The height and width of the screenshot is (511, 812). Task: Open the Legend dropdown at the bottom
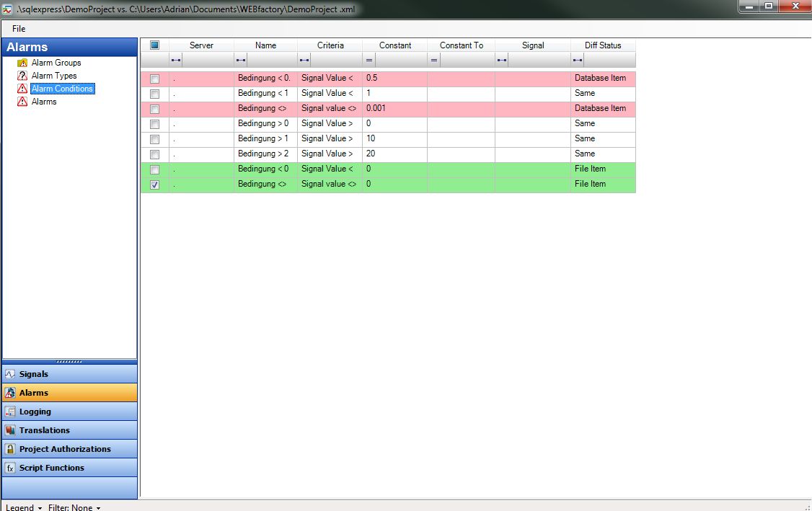coord(20,507)
